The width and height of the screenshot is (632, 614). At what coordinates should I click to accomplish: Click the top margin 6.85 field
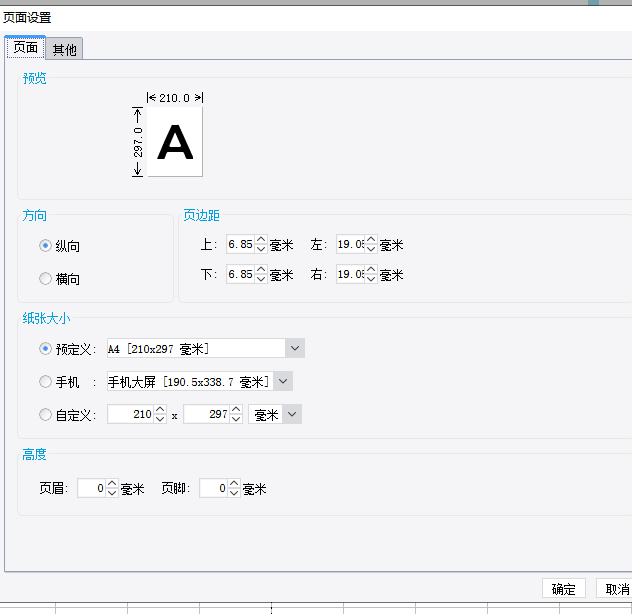click(241, 244)
